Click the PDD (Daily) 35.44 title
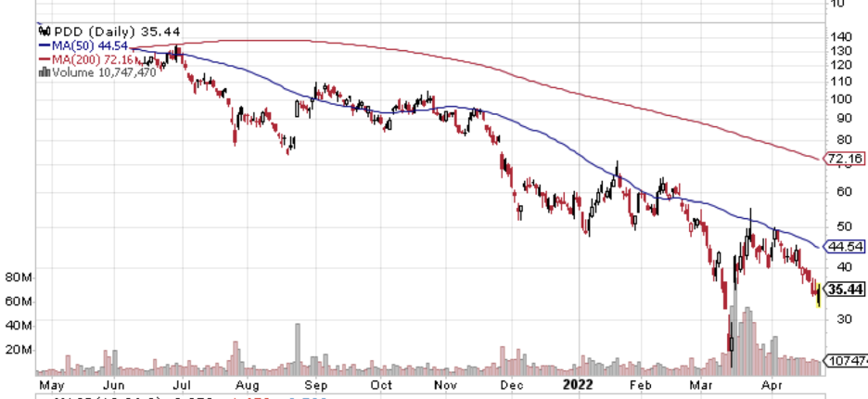The height and width of the screenshot is (399, 868). (118, 32)
